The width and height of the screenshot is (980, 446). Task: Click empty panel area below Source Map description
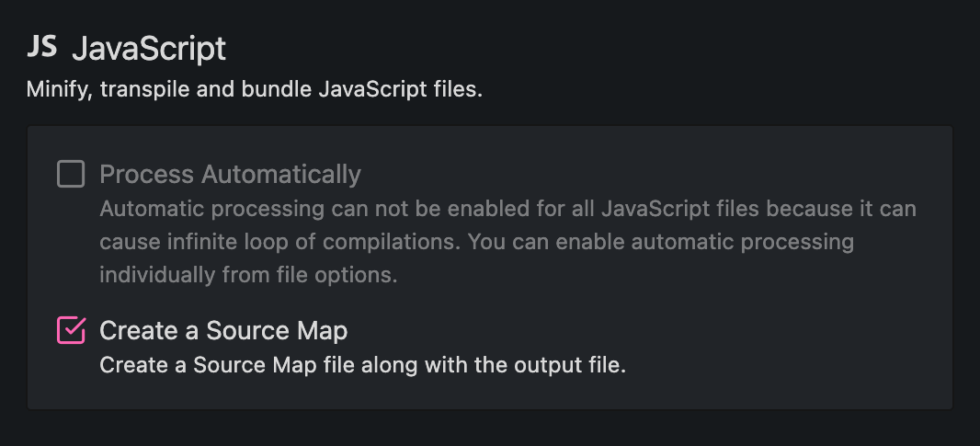[x=489, y=392]
